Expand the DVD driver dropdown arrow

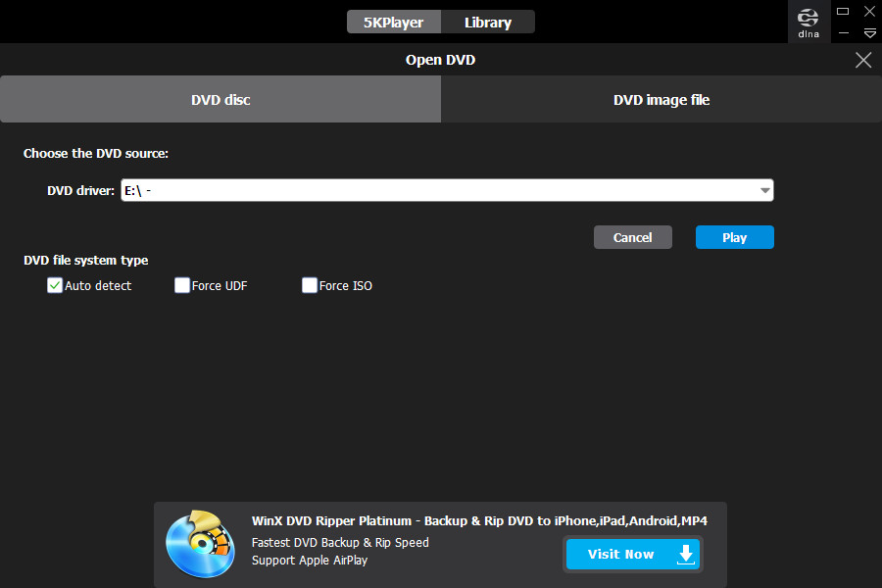point(764,191)
